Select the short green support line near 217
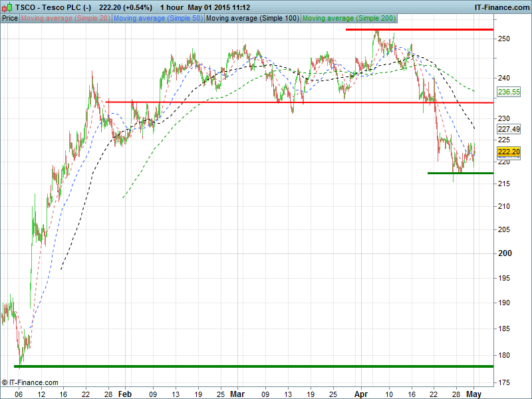This screenshot has width=532, height=399. [x=460, y=173]
